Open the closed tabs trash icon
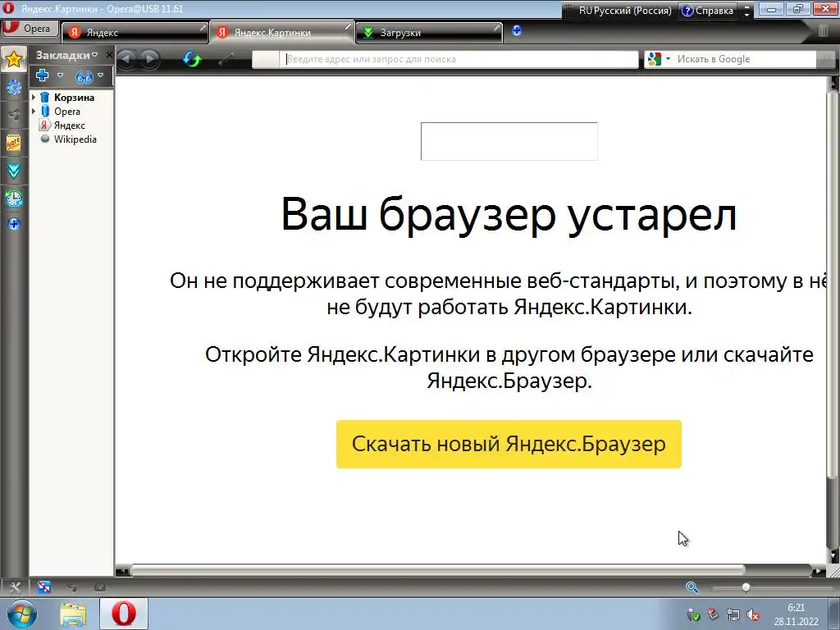840x630 pixels. pos(824,30)
